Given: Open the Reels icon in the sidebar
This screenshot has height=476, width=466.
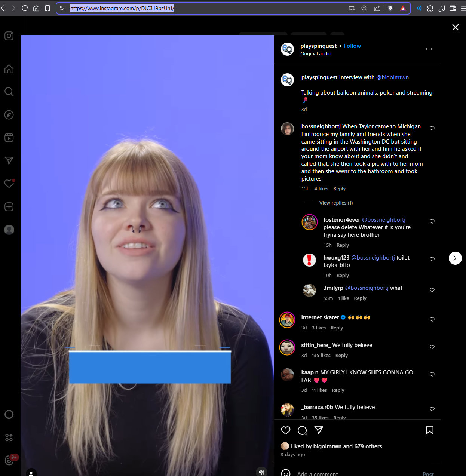Looking at the screenshot, I should (x=9, y=138).
